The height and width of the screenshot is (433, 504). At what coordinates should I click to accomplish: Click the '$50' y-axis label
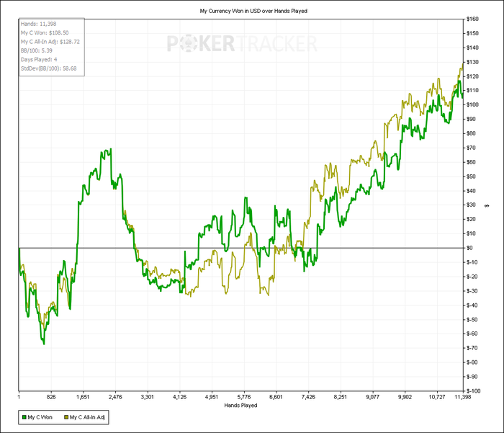[471, 177]
